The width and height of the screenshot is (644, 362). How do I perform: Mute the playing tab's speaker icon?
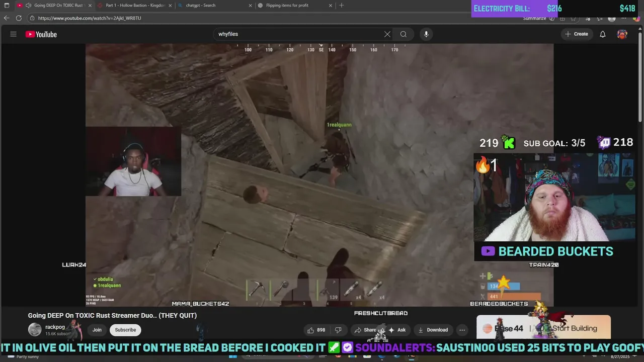28,6
